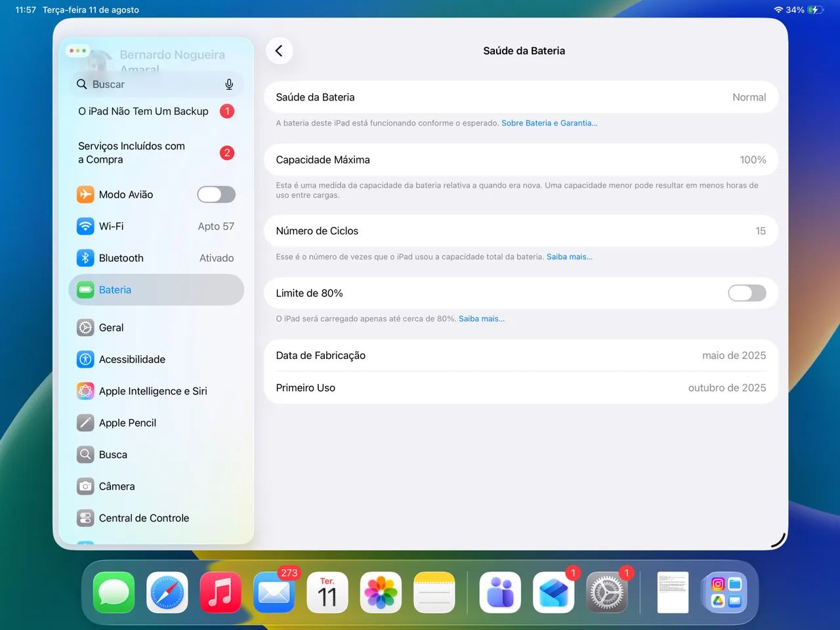Viewport: 840px width, 630px height.
Task: Click the Saúde da Bateria 'Normal' value
Action: [x=749, y=97]
